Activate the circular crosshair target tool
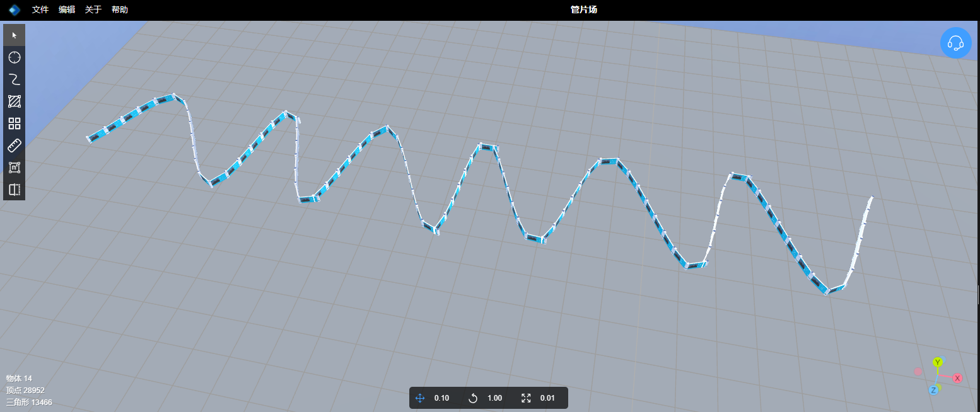This screenshot has width=980, height=412. coord(14,57)
